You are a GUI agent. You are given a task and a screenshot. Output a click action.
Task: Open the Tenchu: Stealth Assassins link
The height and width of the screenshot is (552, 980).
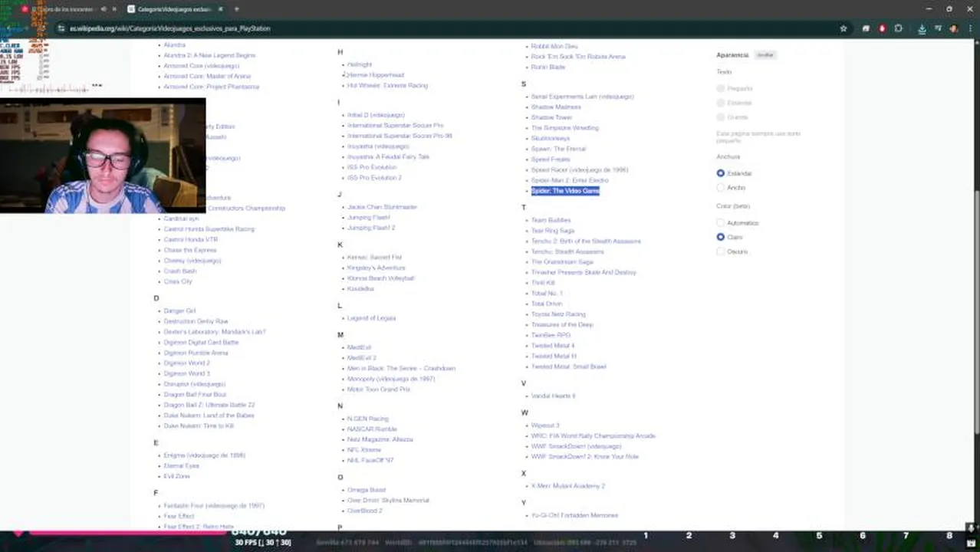tap(567, 251)
